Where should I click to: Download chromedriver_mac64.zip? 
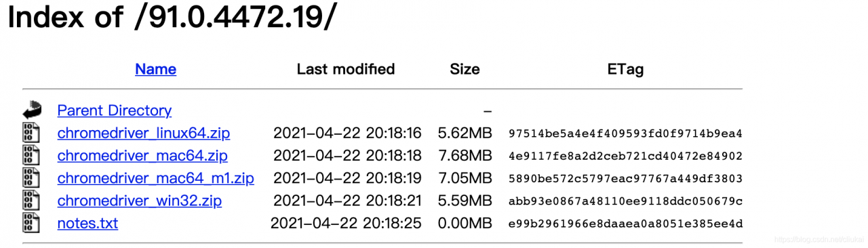tap(142, 156)
